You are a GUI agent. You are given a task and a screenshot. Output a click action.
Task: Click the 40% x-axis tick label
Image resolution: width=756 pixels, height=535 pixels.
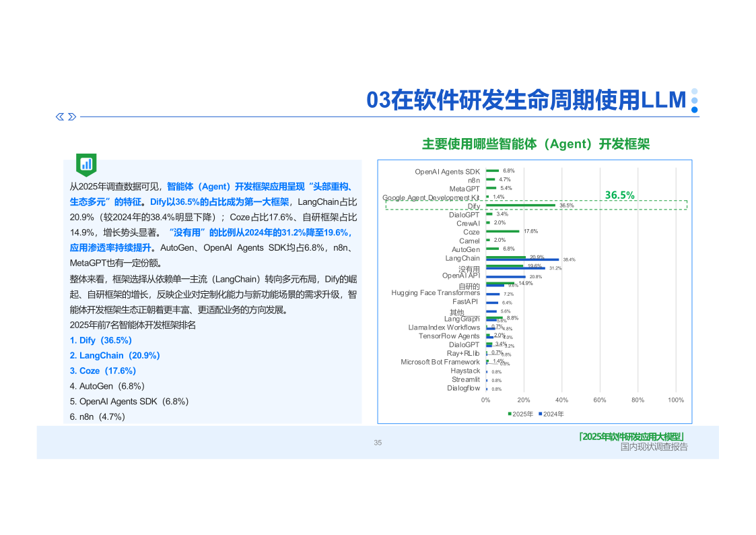(x=561, y=400)
